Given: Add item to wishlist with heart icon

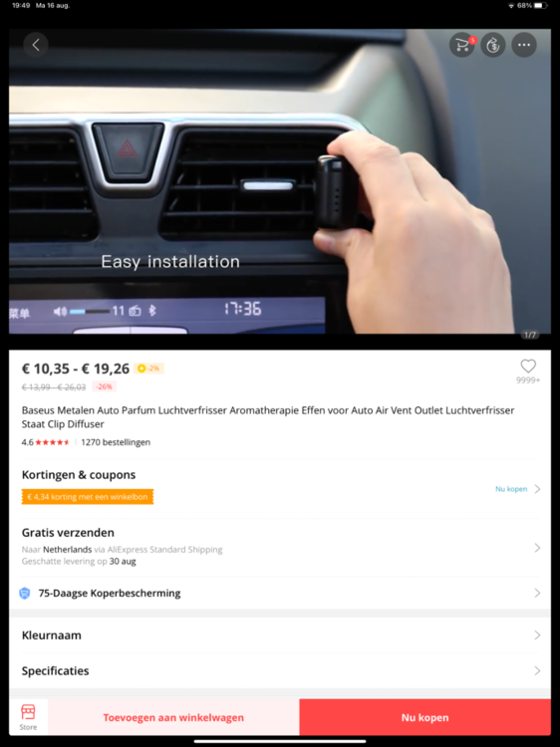Looking at the screenshot, I should click(x=528, y=366).
